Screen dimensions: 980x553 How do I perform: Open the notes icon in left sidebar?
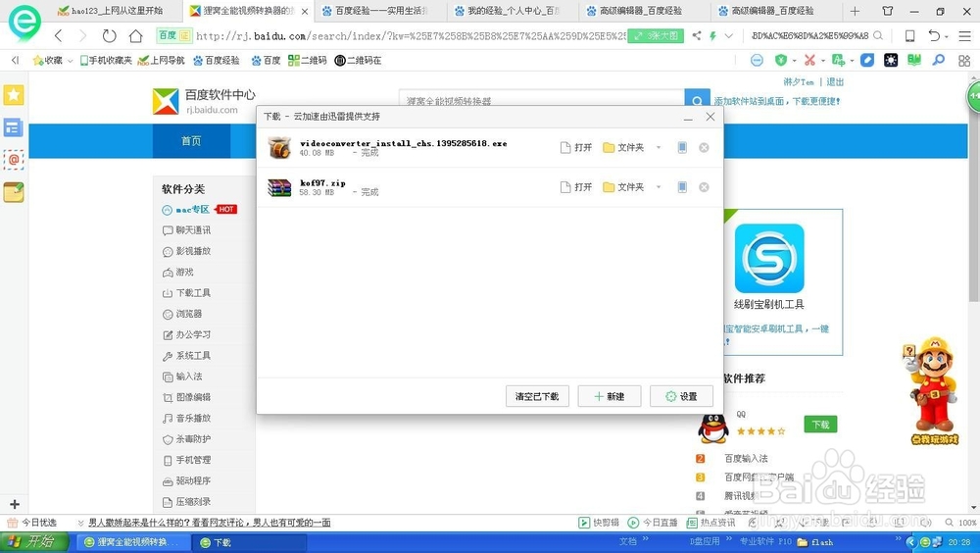coord(14,192)
